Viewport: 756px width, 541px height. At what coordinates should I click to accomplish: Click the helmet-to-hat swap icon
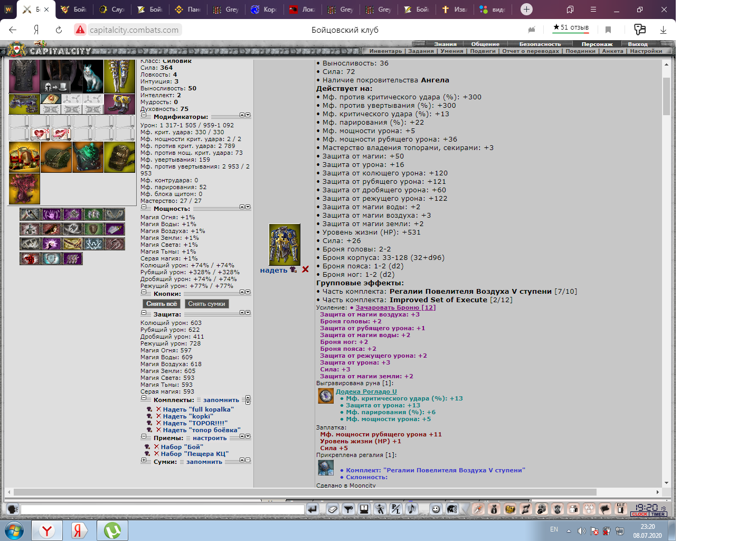(55, 86)
